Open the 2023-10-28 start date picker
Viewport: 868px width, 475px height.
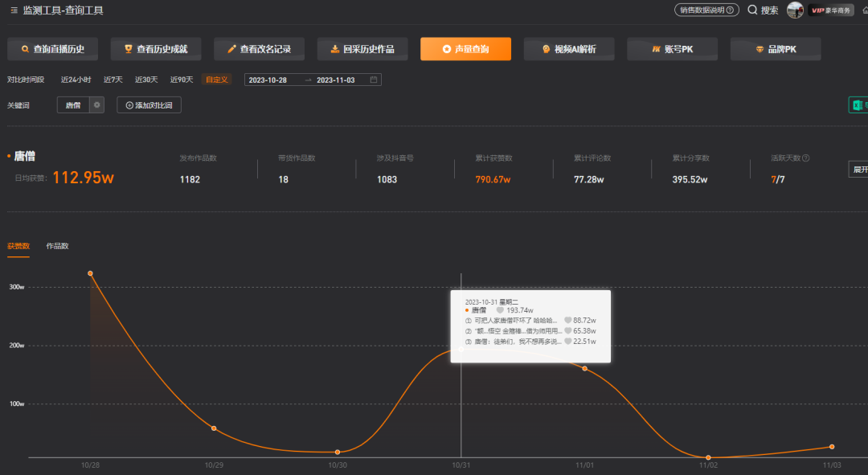click(268, 80)
